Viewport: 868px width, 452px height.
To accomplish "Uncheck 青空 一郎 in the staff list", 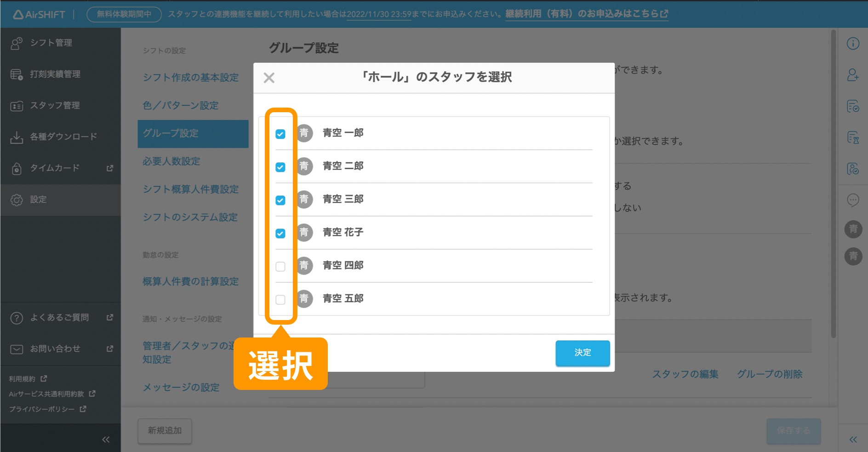I will 280,134.
